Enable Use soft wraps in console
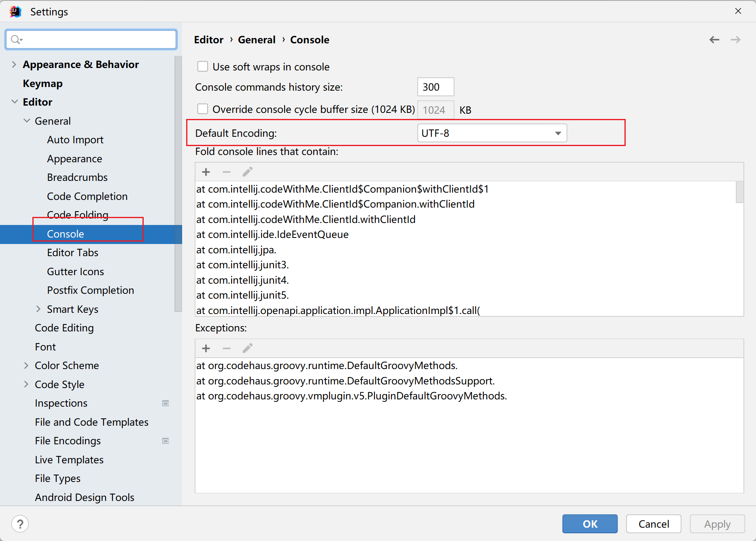The height and width of the screenshot is (541, 756). point(203,66)
